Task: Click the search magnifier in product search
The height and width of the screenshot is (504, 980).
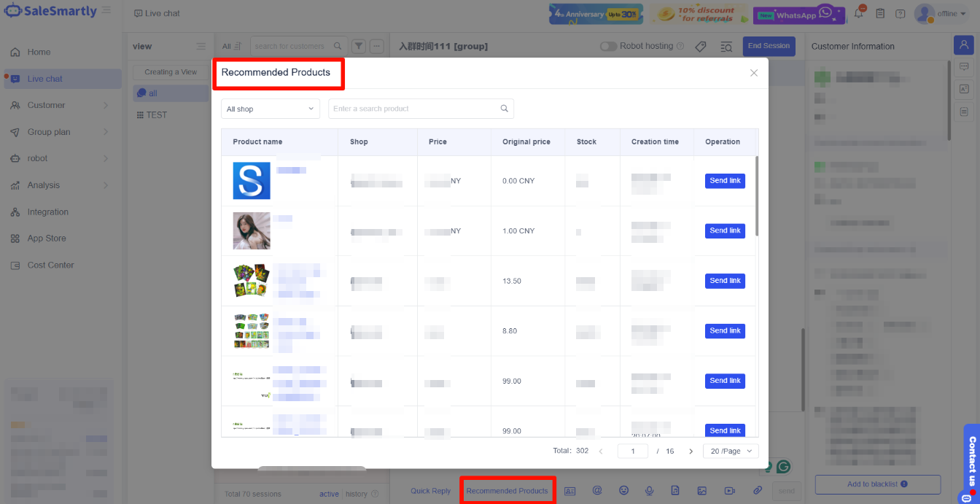Action: tap(504, 109)
